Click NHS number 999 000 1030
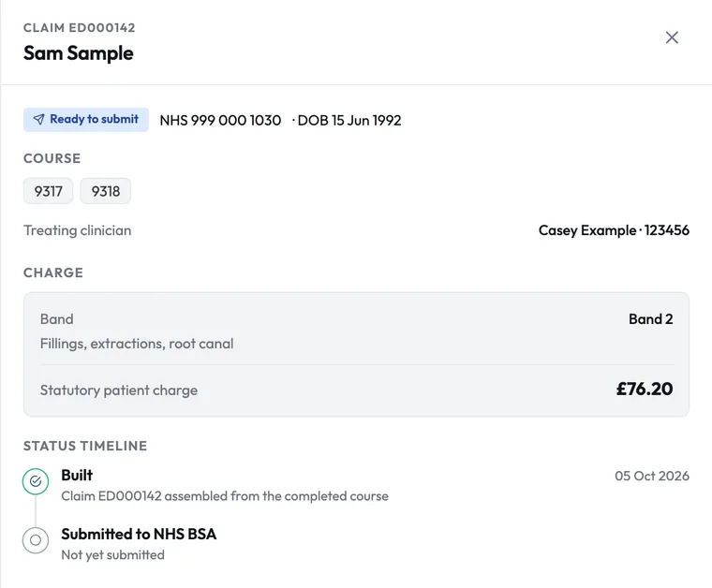712x588 pixels. click(x=220, y=120)
